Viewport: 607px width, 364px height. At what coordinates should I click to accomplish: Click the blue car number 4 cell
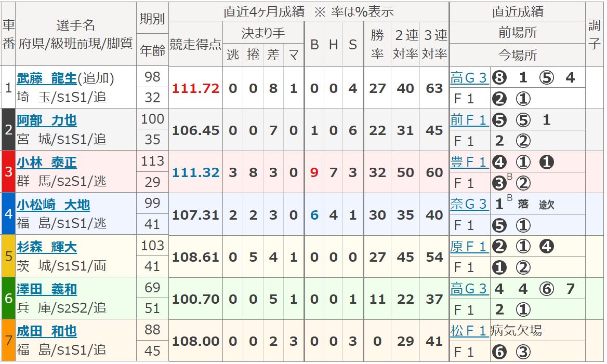point(8,214)
